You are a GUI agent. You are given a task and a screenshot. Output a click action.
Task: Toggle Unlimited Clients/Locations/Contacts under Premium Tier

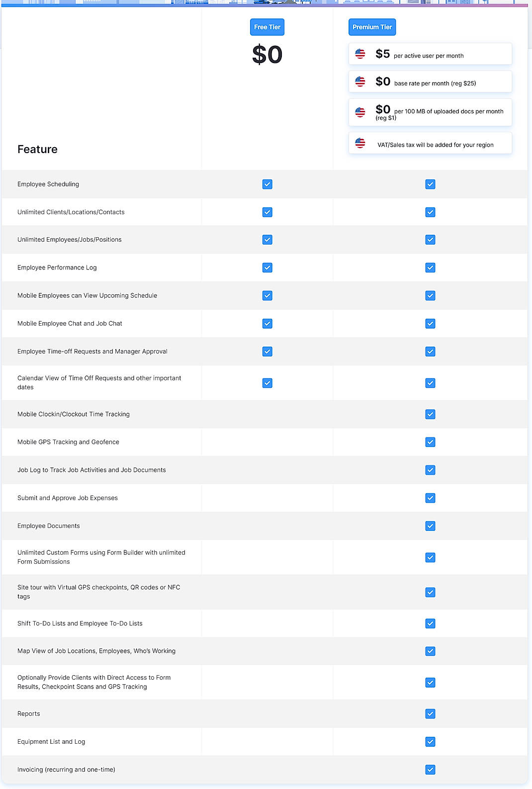click(430, 212)
